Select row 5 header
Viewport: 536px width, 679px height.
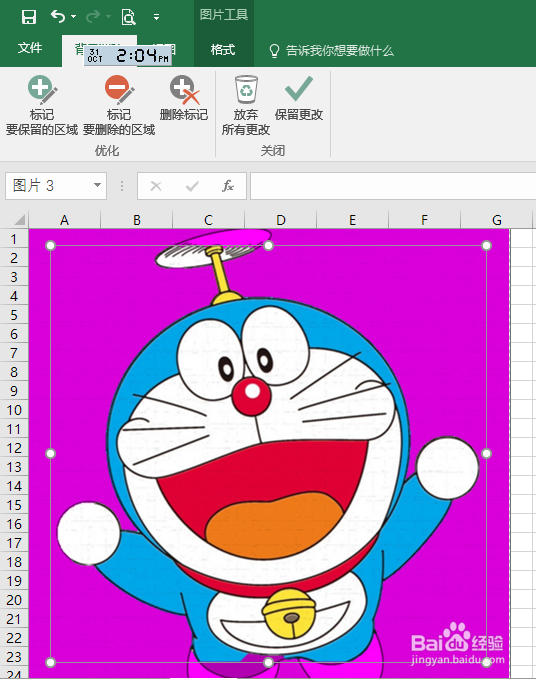coord(14,315)
